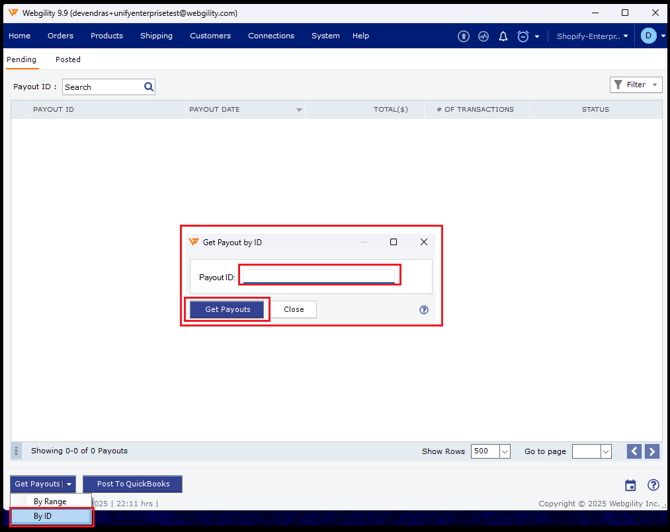The height and width of the screenshot is (532, 670).
Task: Click Get Payouts button in dialog
Action: click(227, 310)
